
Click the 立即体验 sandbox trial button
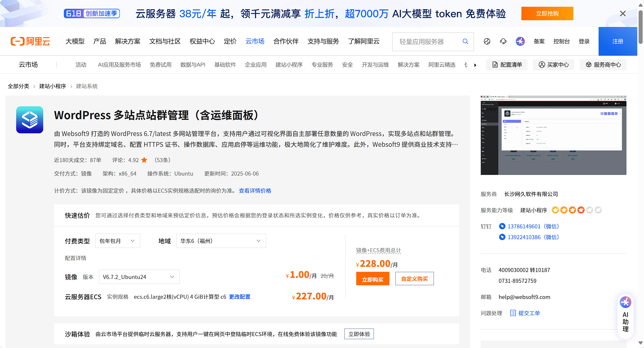359,334
